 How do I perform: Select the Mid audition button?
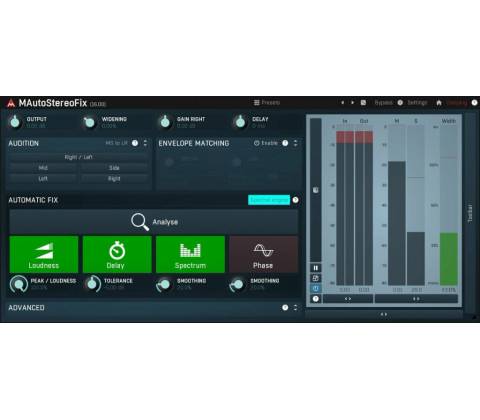point(43,168)
